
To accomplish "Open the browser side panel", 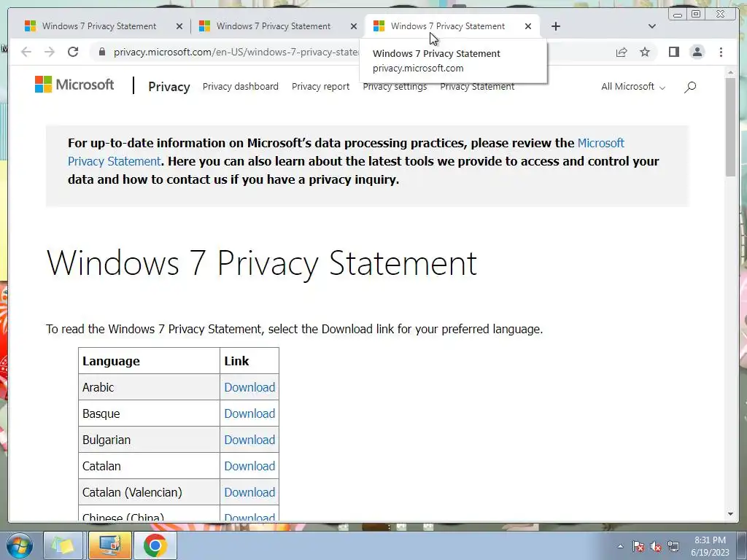I will pyautogui.click(x=673, y=52).
